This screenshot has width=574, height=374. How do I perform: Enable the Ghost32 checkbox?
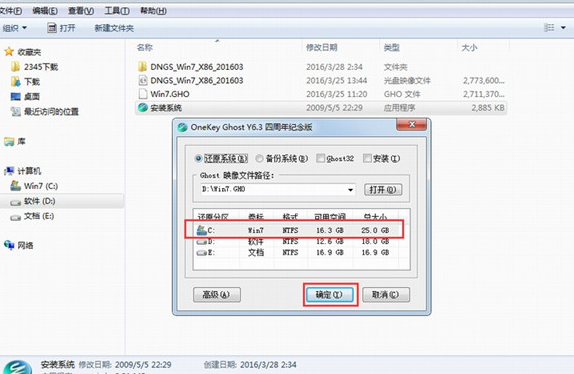(321, 158)
